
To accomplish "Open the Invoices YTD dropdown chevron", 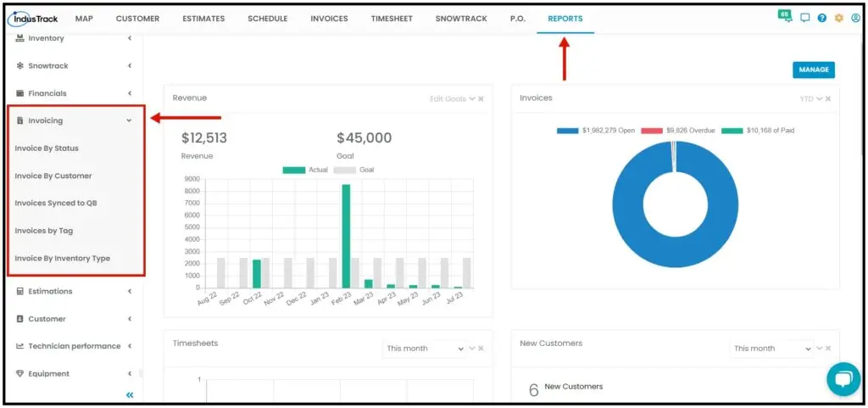I will [x=820, y=99].
